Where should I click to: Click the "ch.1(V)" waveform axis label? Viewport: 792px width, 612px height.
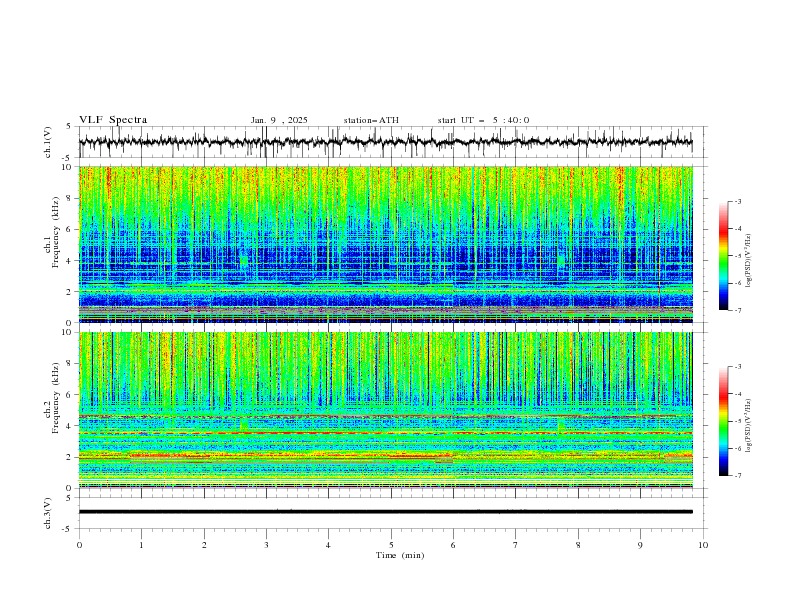click(48, 142)
